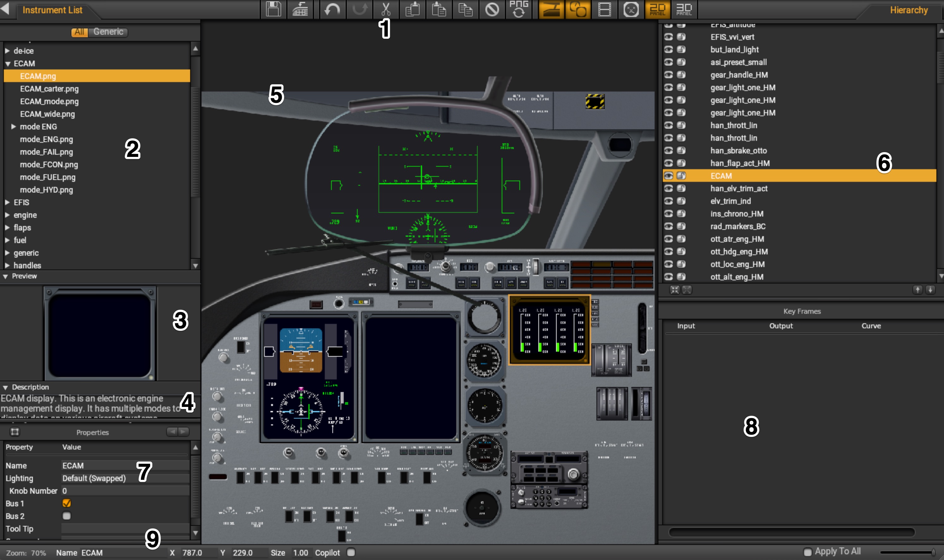
Task: Expand the engine category in the instrument list
Action: [x=8, y=215]
